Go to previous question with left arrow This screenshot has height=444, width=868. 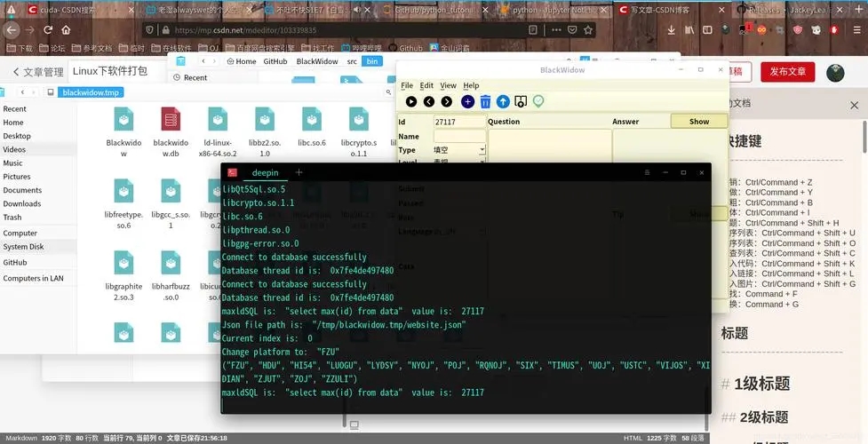click(429, 102)
